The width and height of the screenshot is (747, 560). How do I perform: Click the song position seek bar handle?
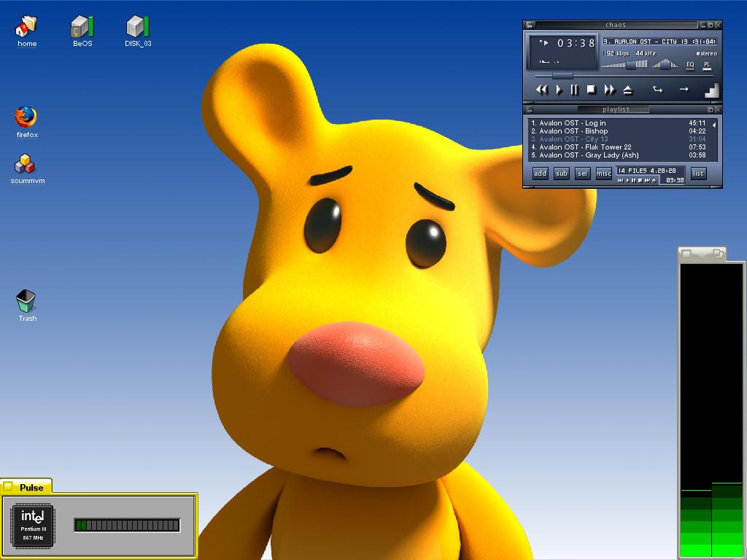click(562, 76)
